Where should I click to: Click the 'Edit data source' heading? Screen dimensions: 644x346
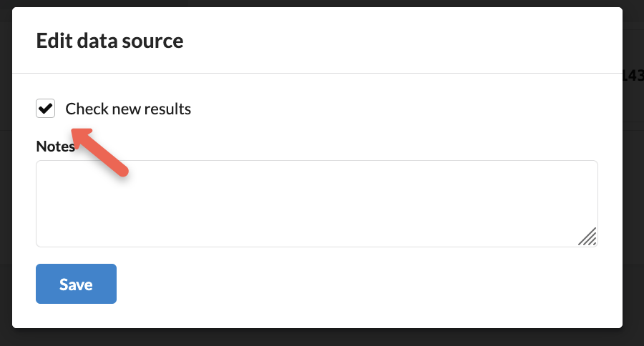[x=109, y=41]
